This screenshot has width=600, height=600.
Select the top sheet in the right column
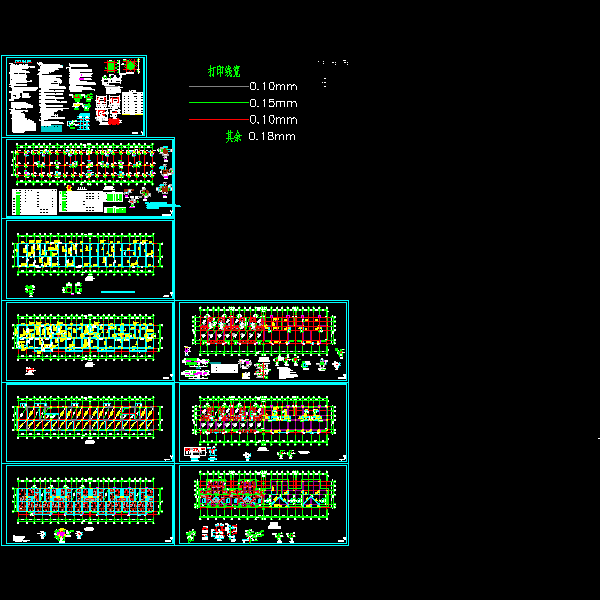pyautogui.click(x=262, y=341)
